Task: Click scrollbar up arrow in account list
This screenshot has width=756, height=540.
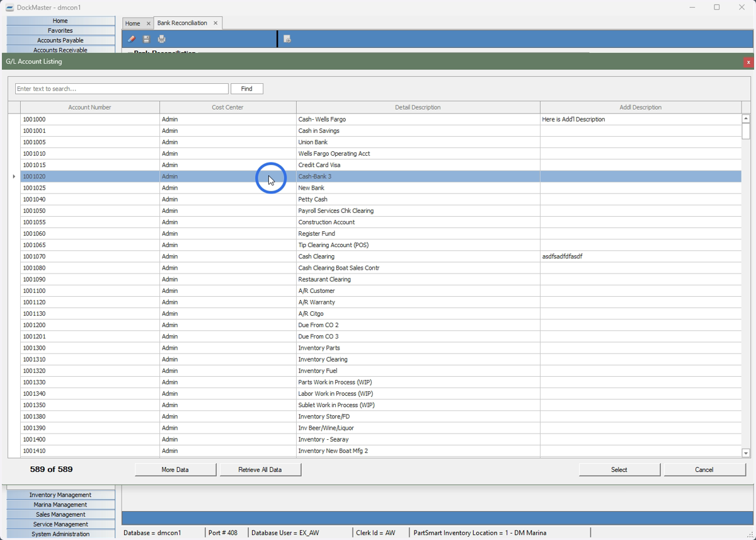Action: tap(746, 118)
